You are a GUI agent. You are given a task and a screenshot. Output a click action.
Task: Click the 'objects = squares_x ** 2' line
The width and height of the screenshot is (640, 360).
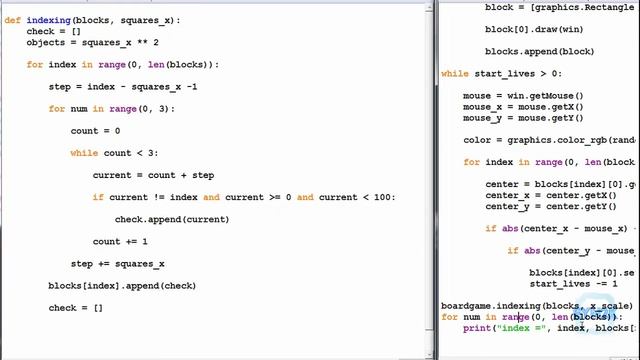(x=92, y=42)
